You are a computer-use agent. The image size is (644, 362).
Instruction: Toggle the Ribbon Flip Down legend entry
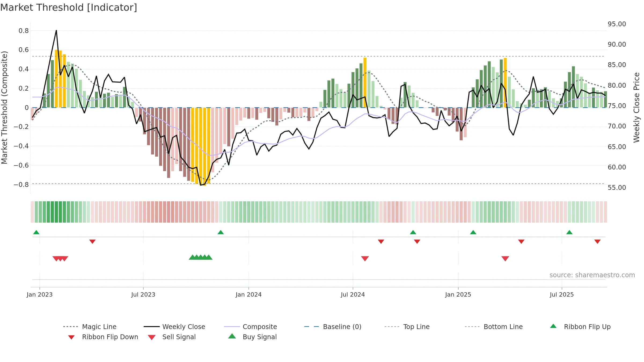(103, 337)
